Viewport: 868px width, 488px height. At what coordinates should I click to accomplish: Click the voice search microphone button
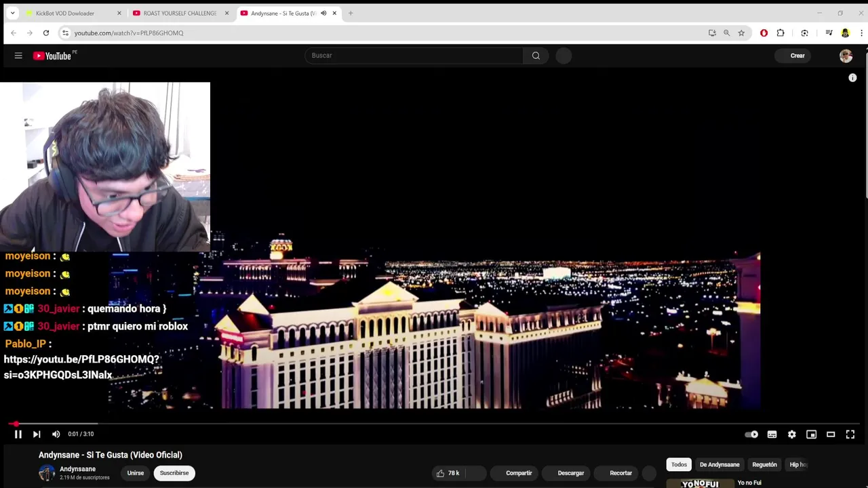coord(564,56)
